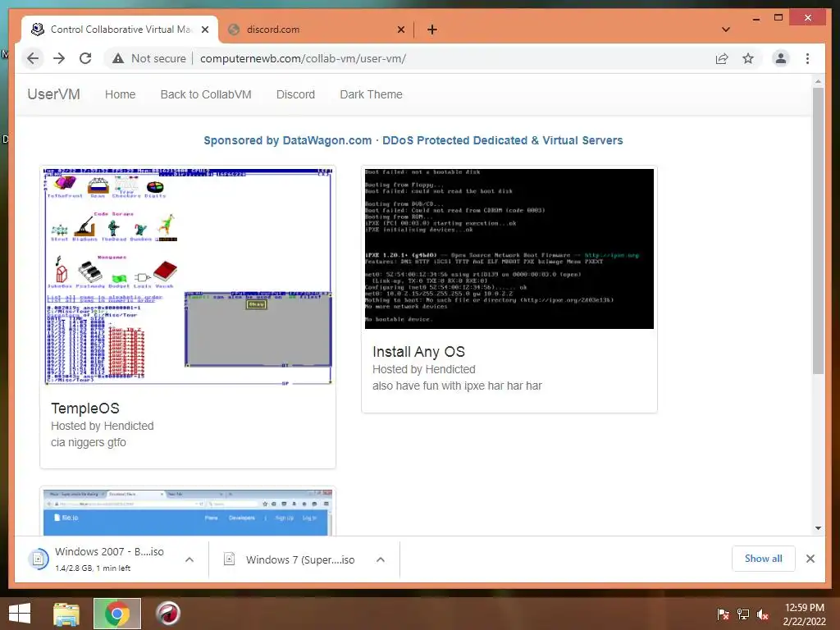840x630 pixels.
Task: Close the discord.com tab
Action: coord(400,30)
